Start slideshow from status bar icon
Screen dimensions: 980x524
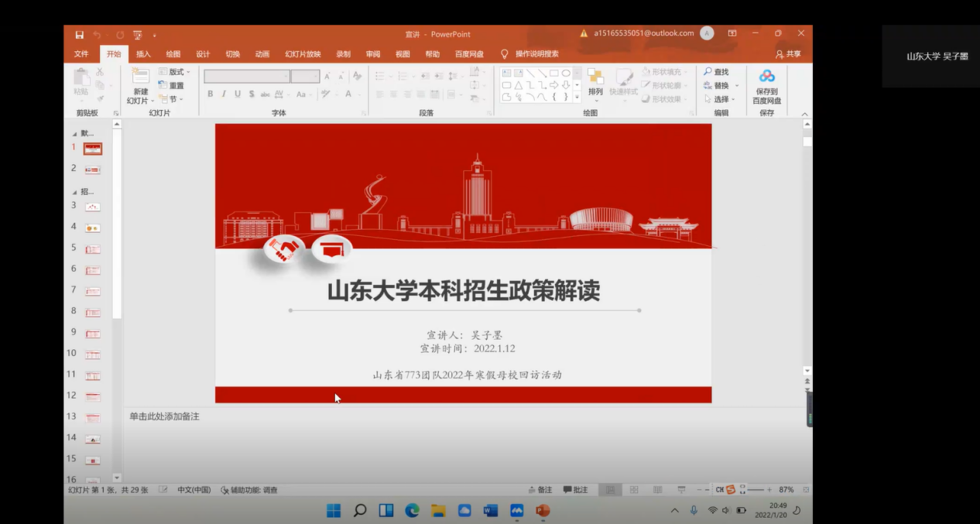681,490
